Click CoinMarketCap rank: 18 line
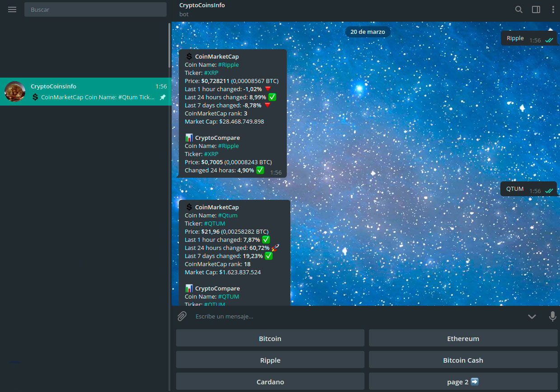Screen dimensions: 560x392 218,264
